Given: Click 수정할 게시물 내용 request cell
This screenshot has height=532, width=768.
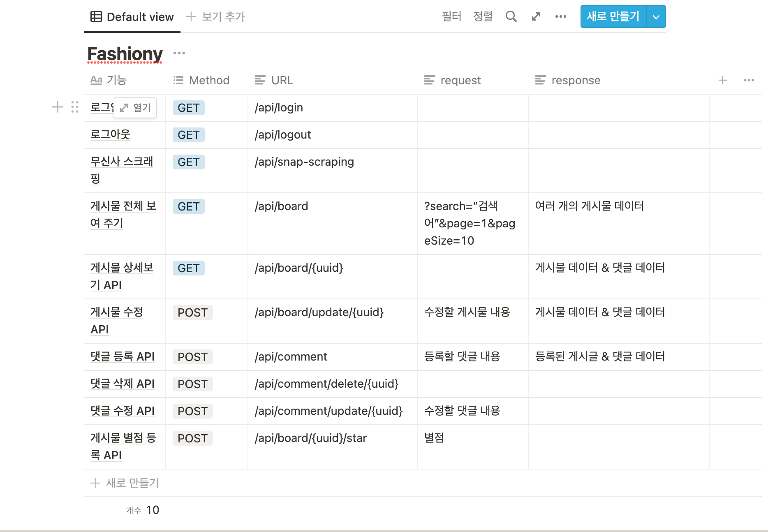Looking at the screenshot, I should (x=473, y=321).
